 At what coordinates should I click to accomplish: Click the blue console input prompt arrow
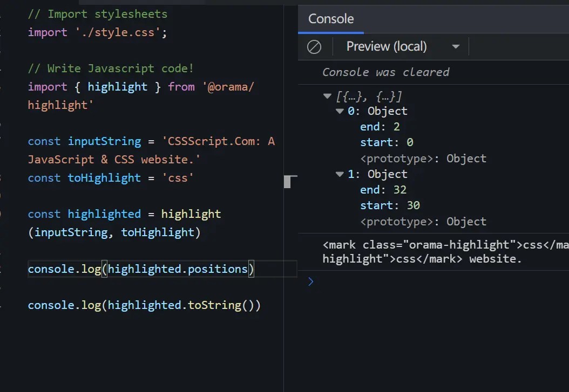pyautogui.click(x=310, y=281)
